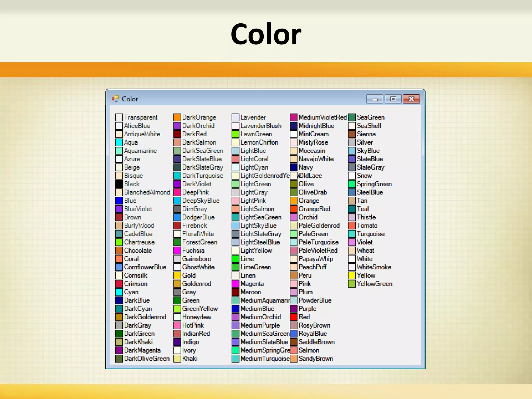Click the Navy color swatch

click(x=294, y=168)
